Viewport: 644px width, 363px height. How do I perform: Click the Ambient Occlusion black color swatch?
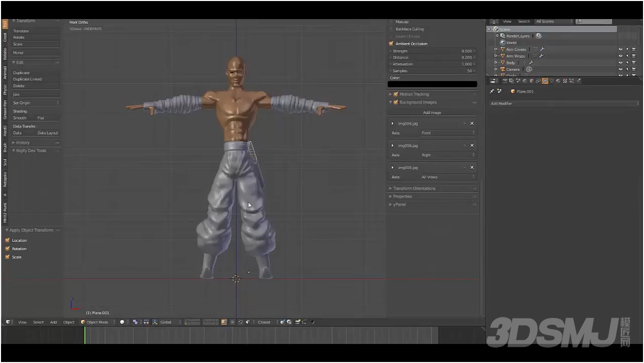(x=432, y=84)
